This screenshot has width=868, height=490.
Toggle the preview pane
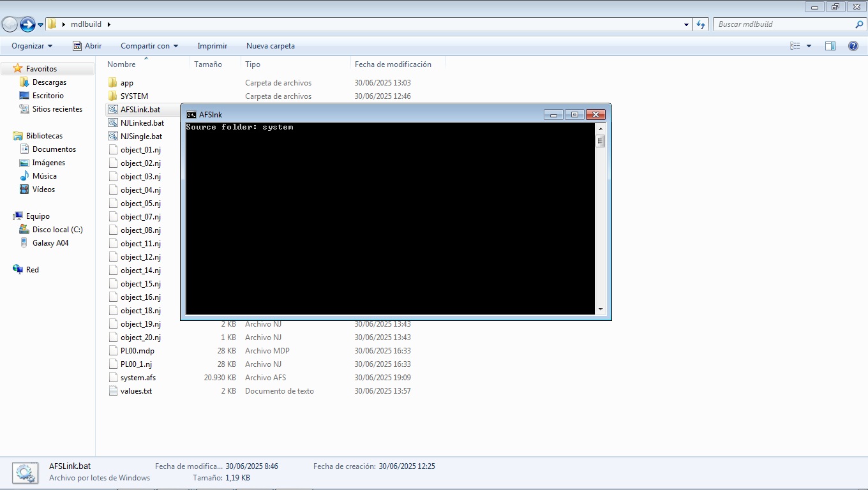(830, 46)
